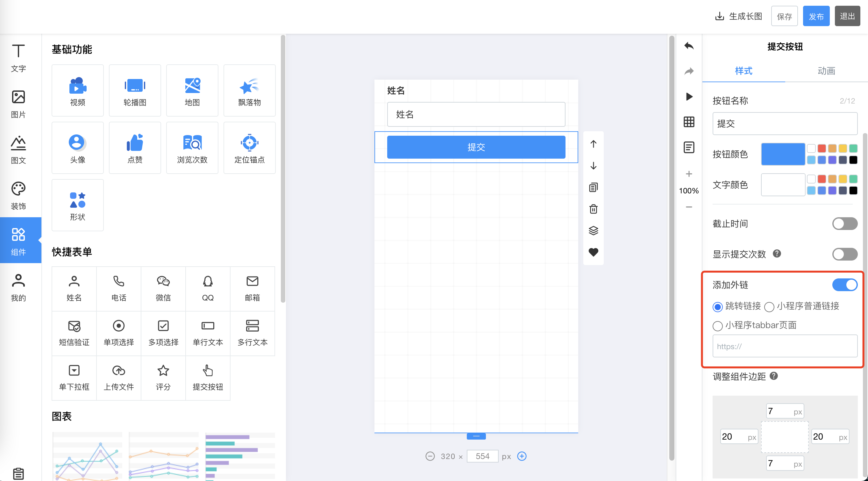Click 生成长图 to generate long image
868x481 pixels.
tap(739, 16)
